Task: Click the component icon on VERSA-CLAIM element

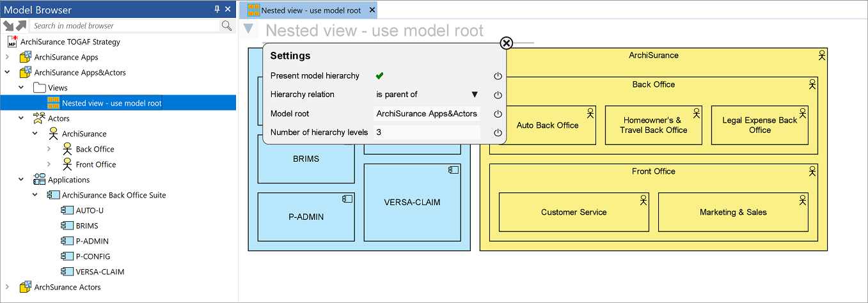Action: pos(453,170)
